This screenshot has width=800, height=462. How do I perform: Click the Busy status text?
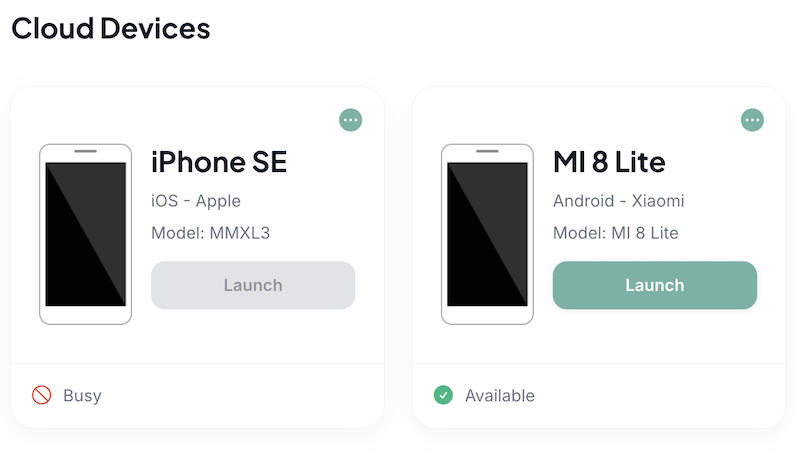[x=82, y=396]
